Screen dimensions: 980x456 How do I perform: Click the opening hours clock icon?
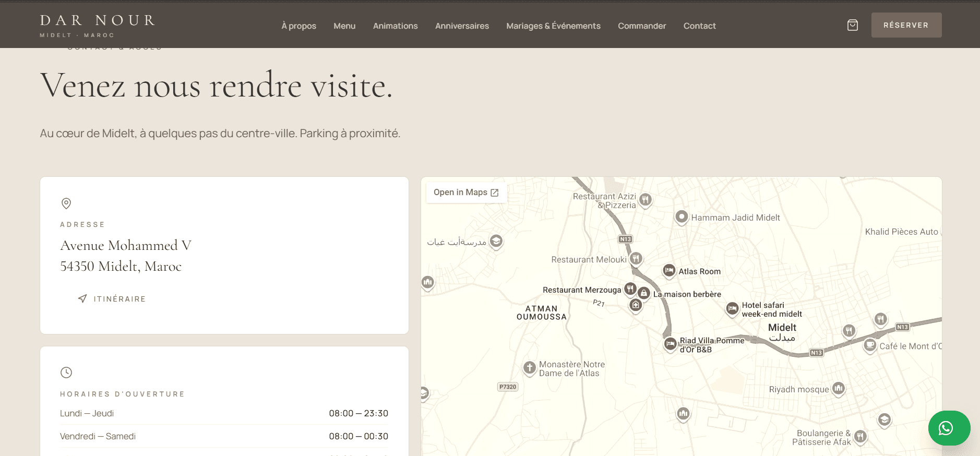click(66, 373)
